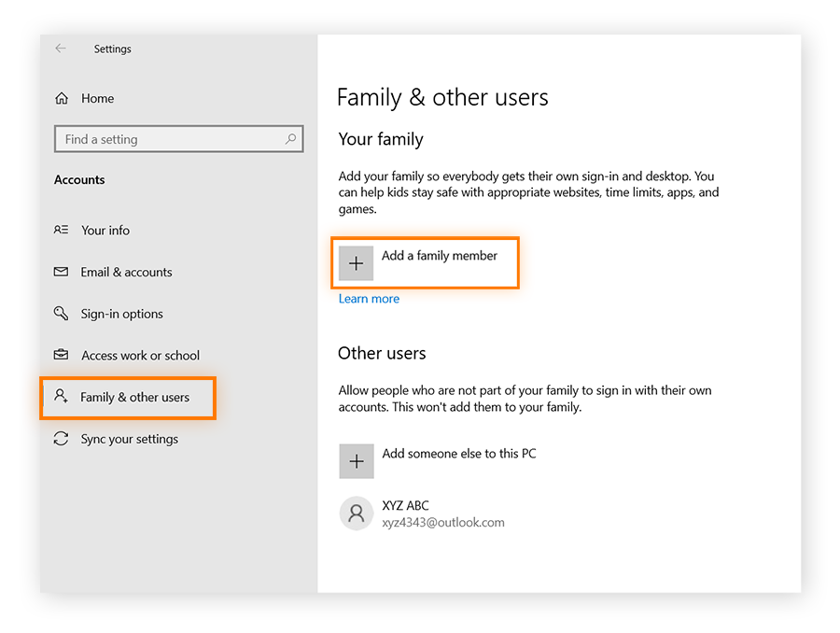
Task: Click xyz4343@outlook.com email text
Action: click(443, 523)
